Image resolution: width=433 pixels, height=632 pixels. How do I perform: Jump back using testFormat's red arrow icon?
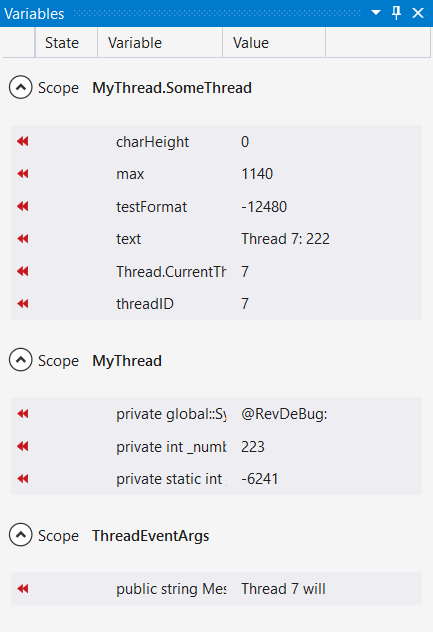(23, 206)
